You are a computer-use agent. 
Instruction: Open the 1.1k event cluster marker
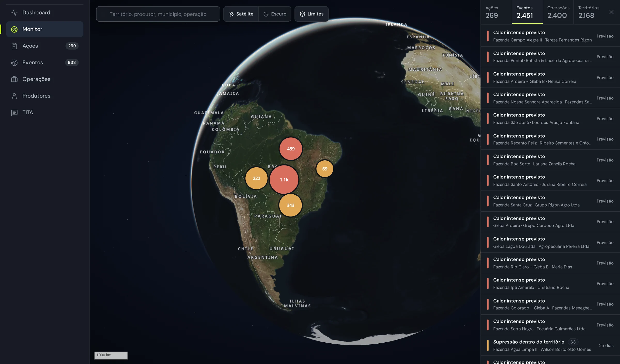coord(284,180)
